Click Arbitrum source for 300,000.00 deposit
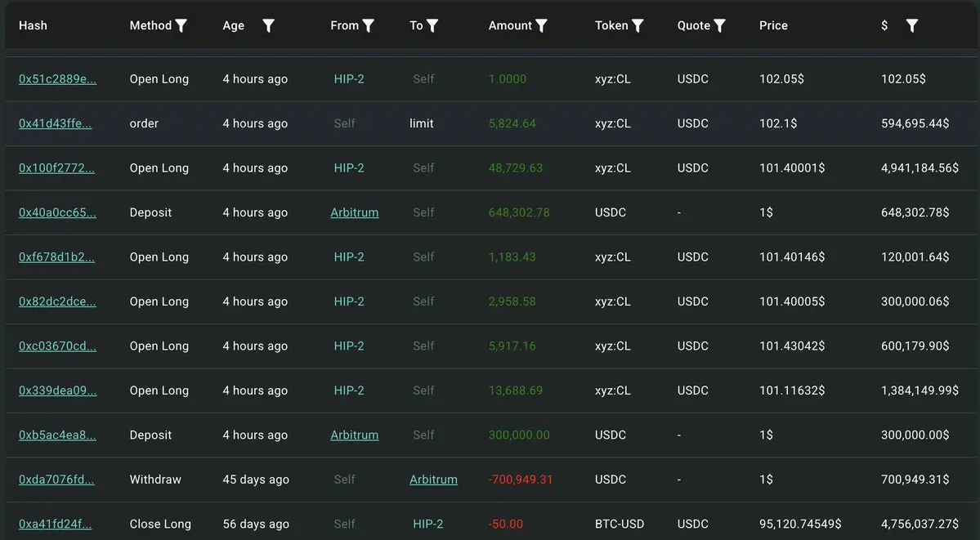This screenshot has height=540, width=980. tap(354, 435)
